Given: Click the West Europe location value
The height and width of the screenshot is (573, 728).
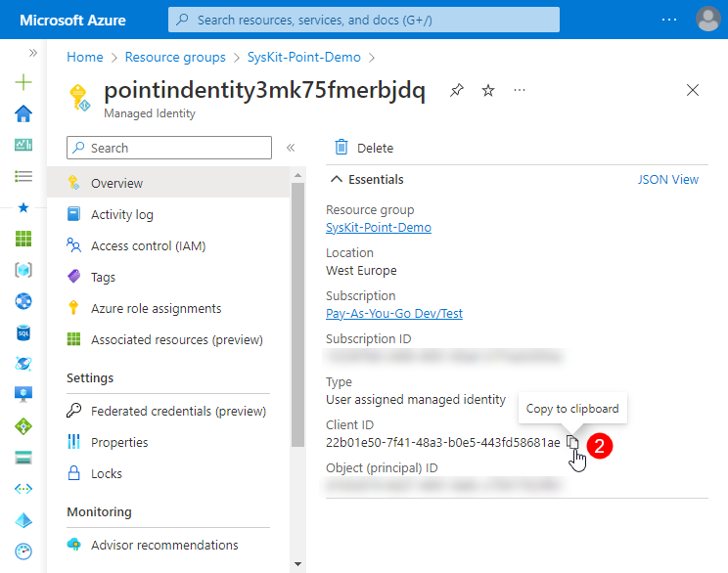Looking at the screenshot, I should tap(361, 271).
